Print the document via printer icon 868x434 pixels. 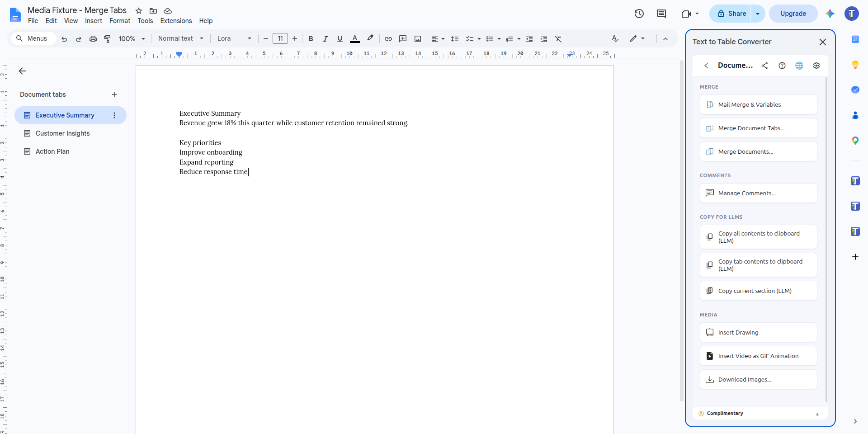click(x=93, y=39)
